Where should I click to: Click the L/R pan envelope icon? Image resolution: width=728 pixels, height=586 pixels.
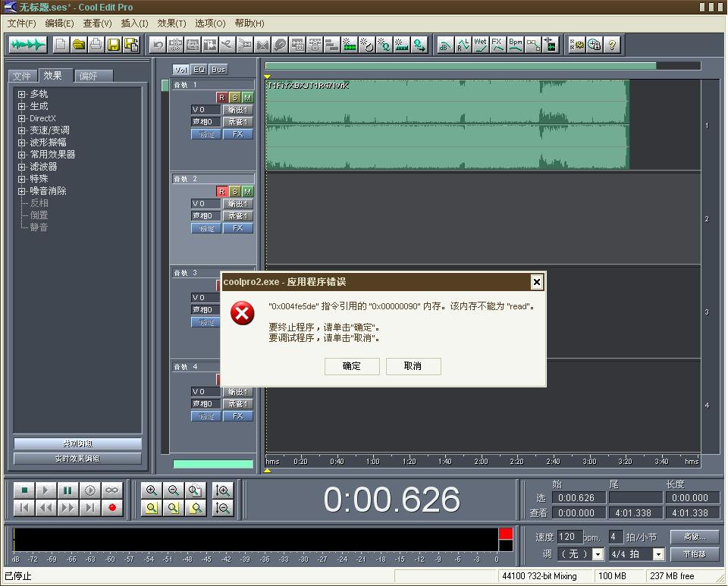click(x=463, y=45)
